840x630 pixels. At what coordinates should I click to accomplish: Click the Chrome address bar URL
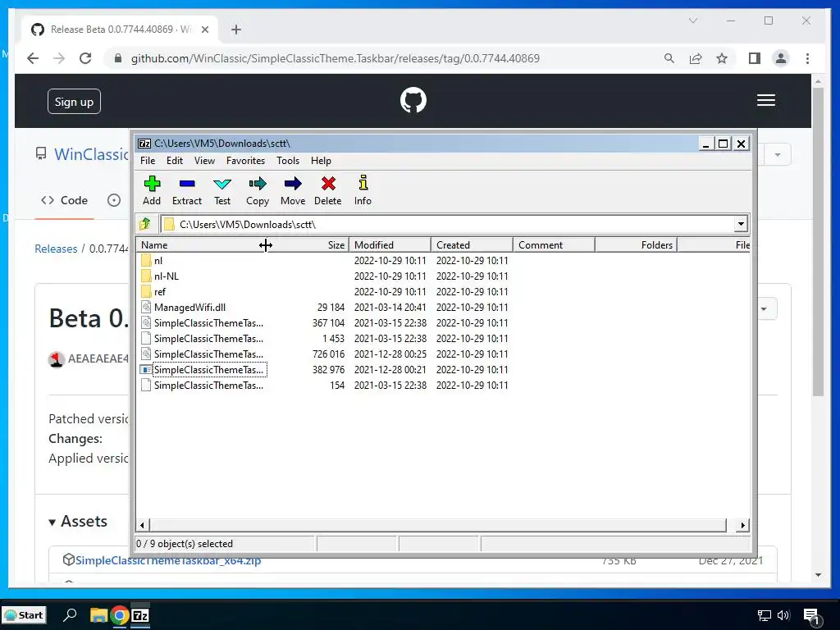click(x=336, y=58)
